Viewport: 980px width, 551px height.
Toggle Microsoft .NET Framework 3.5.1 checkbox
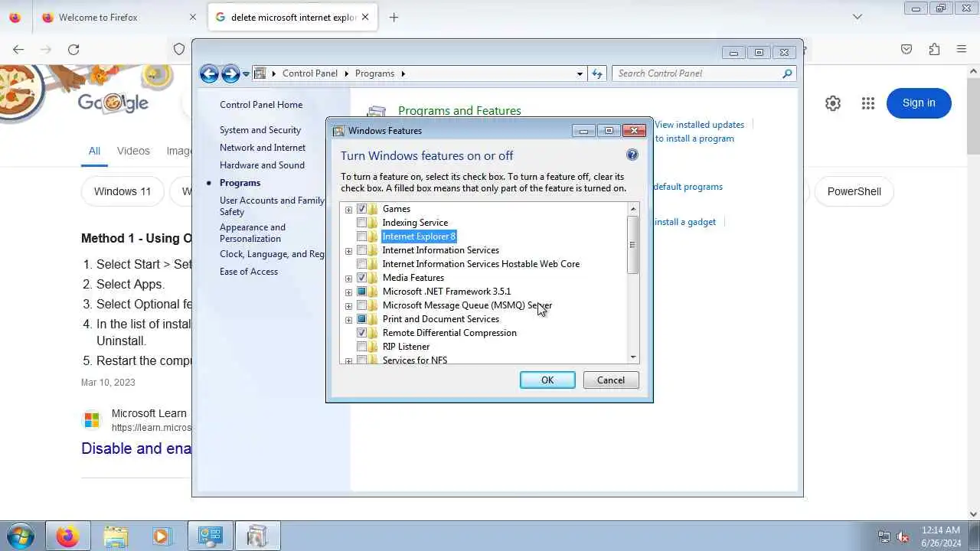(x=362, y=292)
